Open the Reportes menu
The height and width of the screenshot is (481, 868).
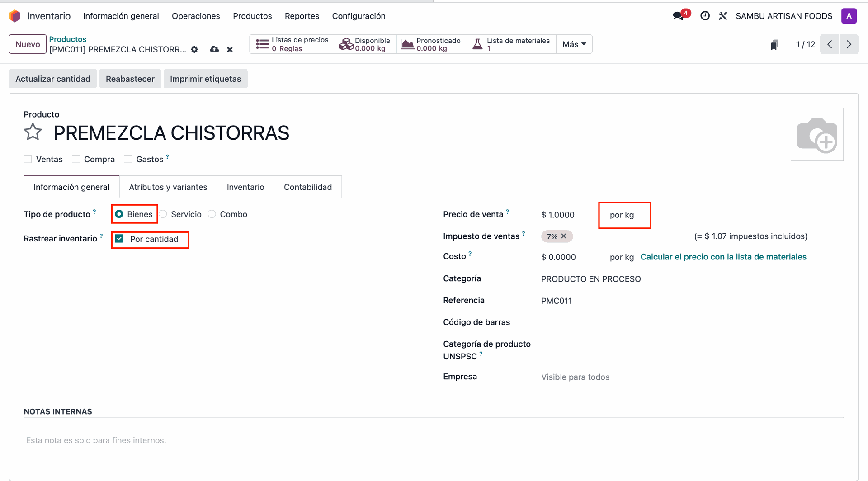pos(302,16)
